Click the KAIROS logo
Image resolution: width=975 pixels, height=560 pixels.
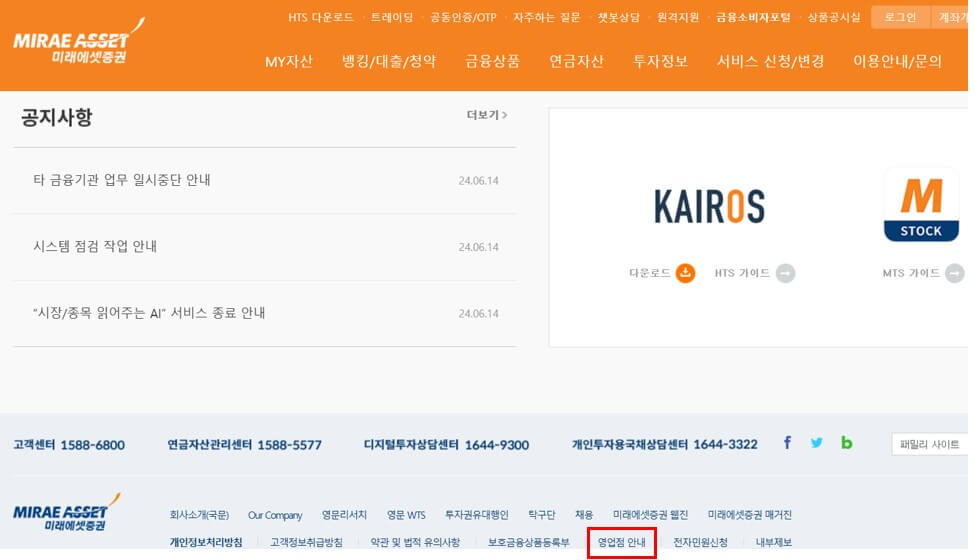tap(709, 206)
